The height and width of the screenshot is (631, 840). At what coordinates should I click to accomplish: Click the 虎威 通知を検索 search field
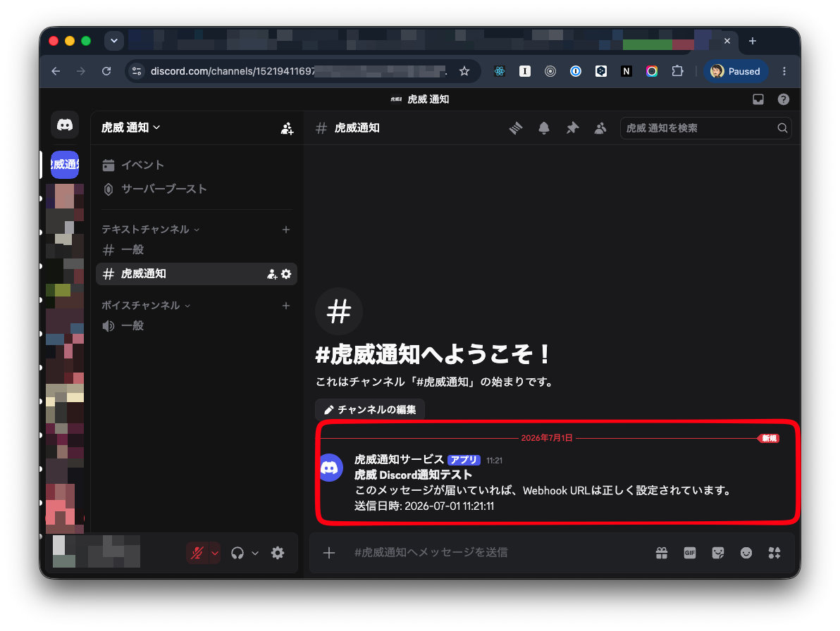coord(705,128)
